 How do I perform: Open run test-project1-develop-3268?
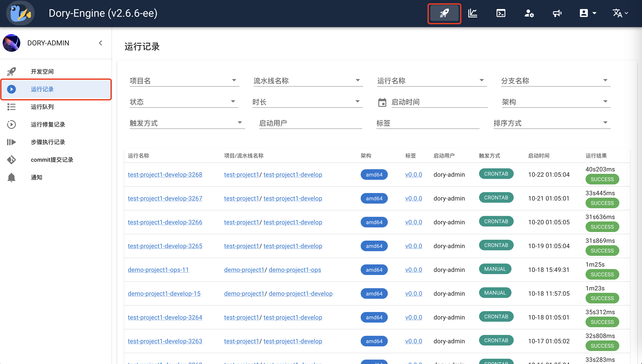click(x=165, y=175)
